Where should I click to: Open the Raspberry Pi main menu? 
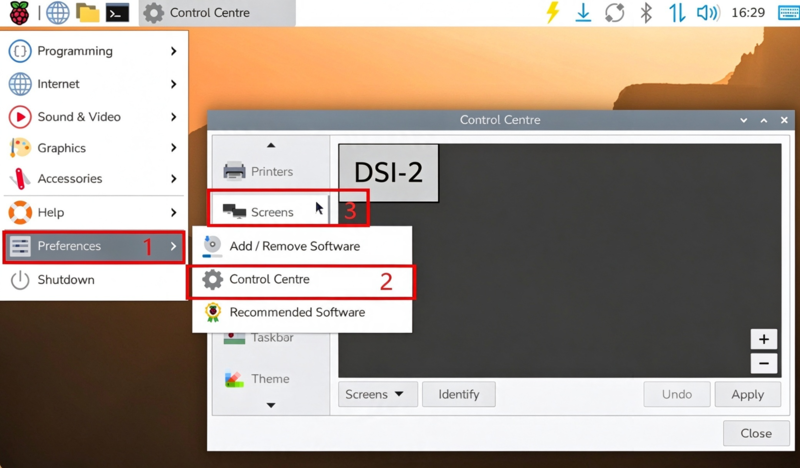click(x=19, y=13)
